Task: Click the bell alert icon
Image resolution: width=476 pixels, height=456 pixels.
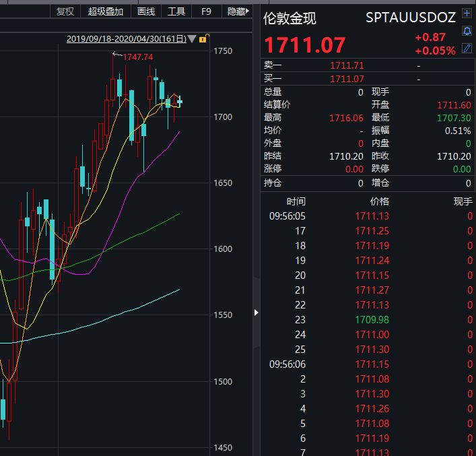Action: tap(467, 32)
